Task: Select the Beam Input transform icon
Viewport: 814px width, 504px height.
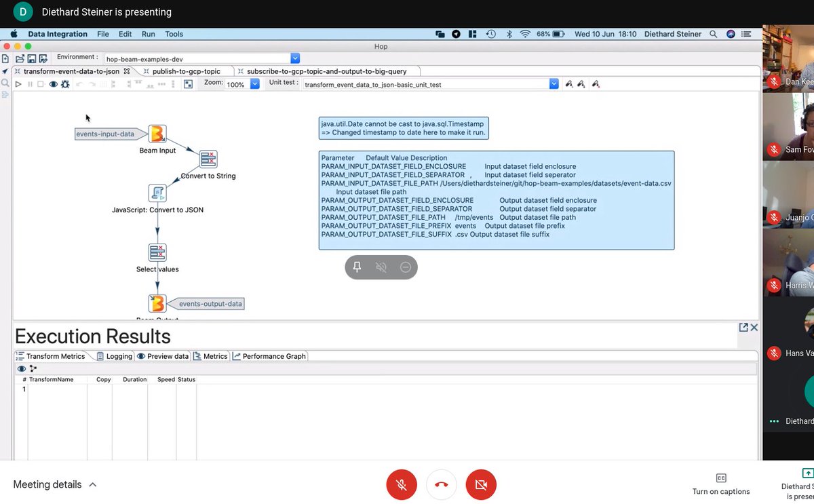Action: coord(157,134)
